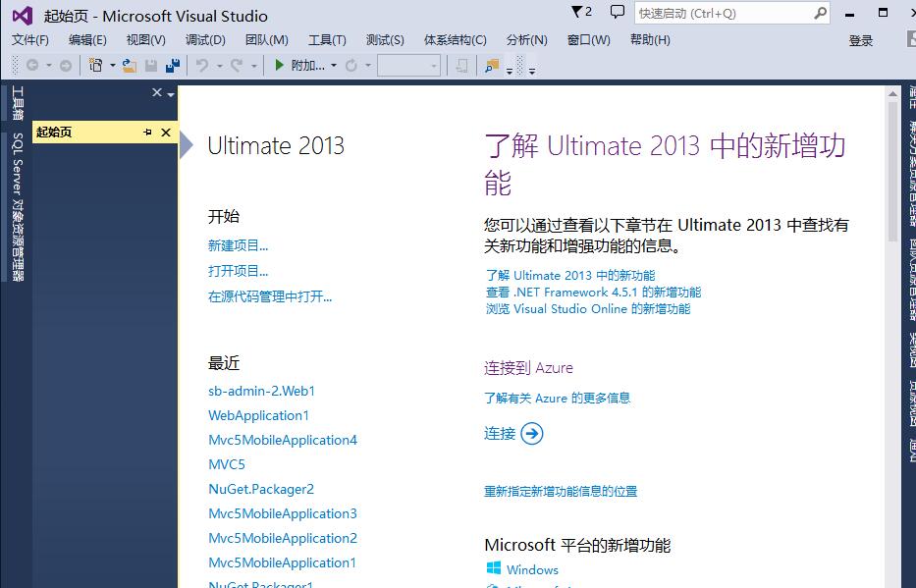Click the Refresh toolbar icon
Viewport: 916px width, 588px height.
351,66
